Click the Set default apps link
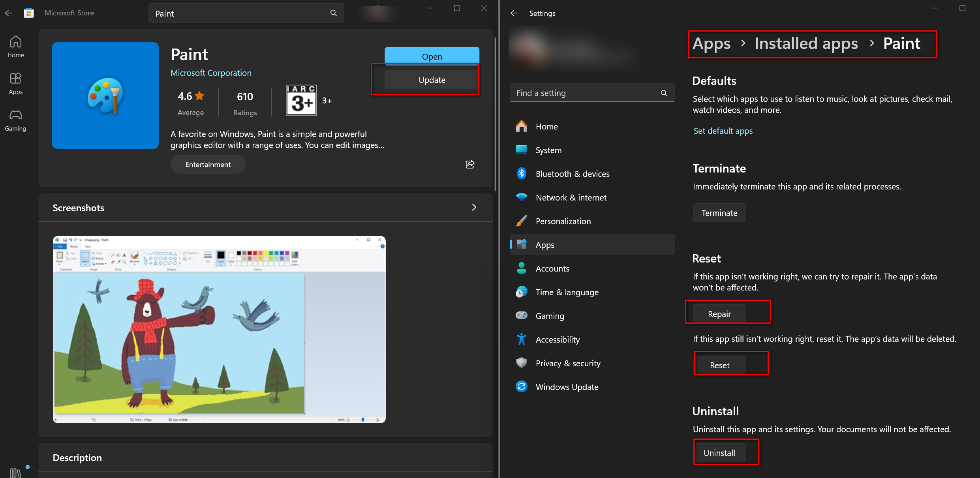The height and width of the screenshot is (478, 980). coord(723,131)
